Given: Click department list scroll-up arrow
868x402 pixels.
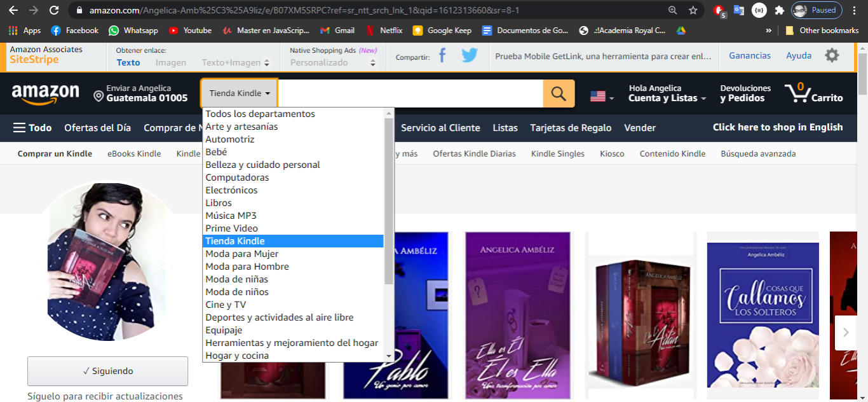Looking at the screenshot, I should coord(389,113).
